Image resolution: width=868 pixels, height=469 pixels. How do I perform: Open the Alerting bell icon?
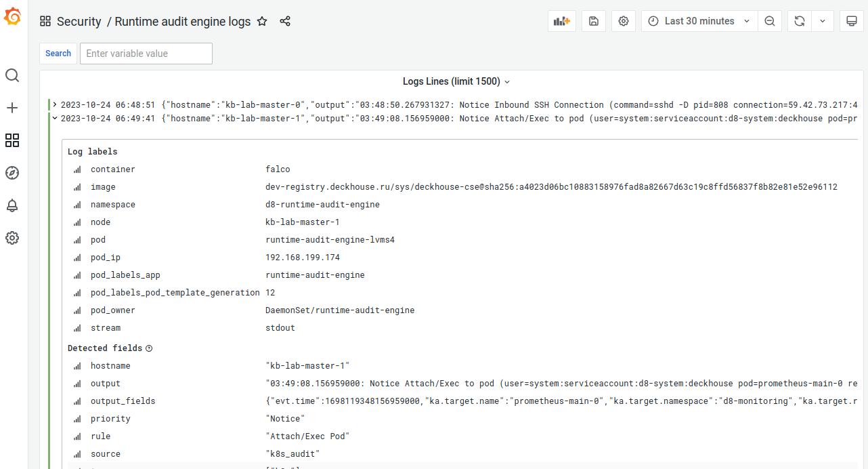[12, 205]
